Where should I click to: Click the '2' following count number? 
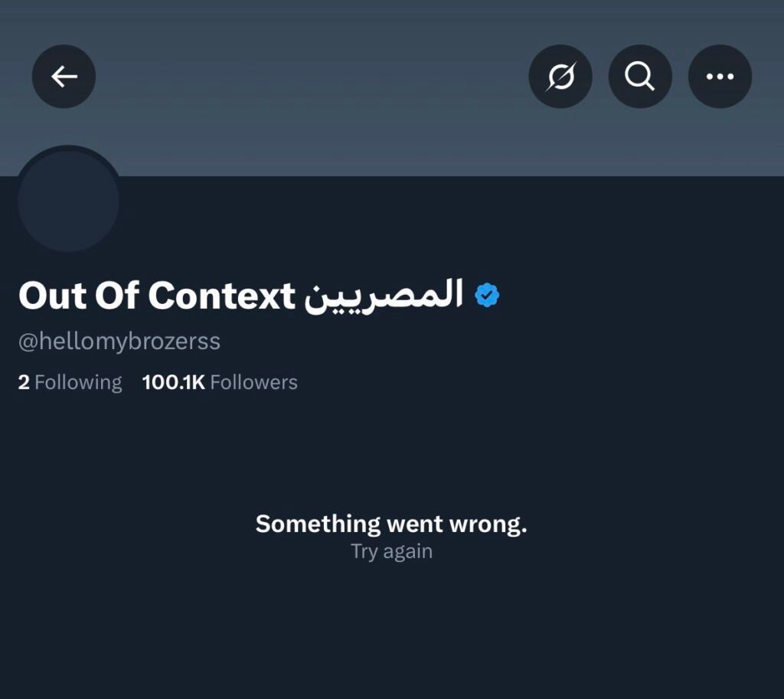pos(24,382)
